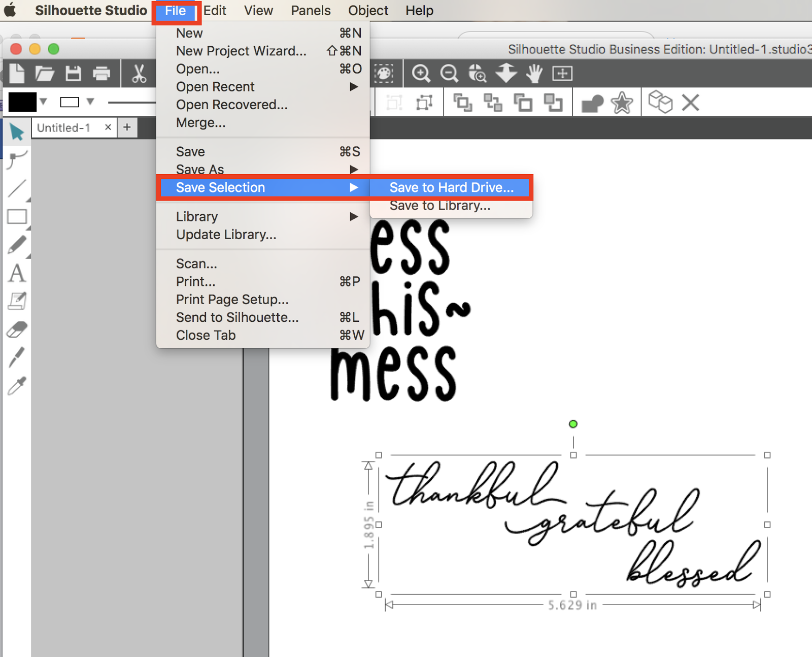Click the Cut scissors toolbar icon
Screen dimensions: 812x657
click(x=139, y=74)
